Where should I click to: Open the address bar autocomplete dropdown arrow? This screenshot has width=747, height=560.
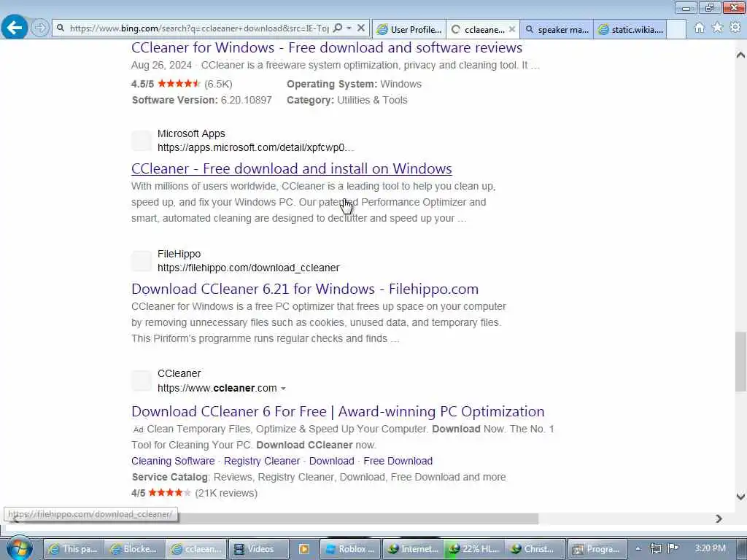click(x=349, y=28)
